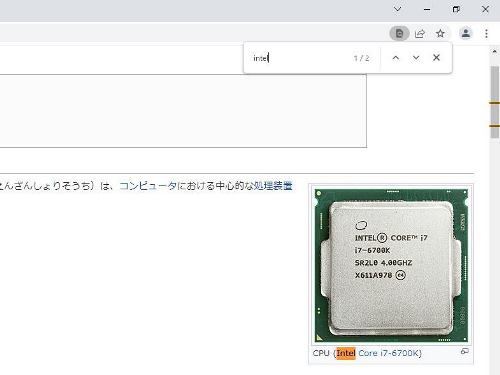
Task: Bookmark this page with the star icon
Action: [x=440, y=33]
